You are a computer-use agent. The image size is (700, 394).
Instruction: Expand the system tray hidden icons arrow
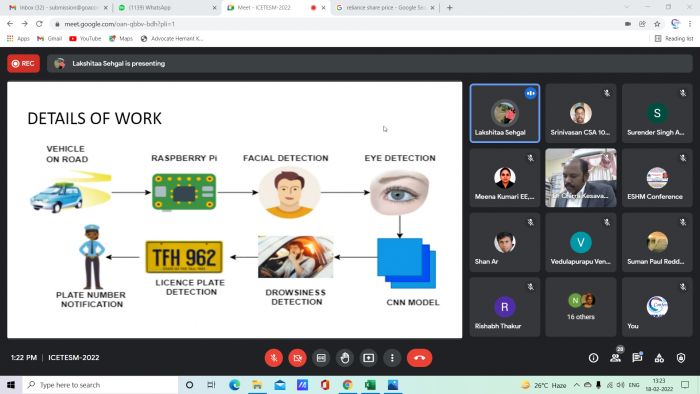(577, 385)
